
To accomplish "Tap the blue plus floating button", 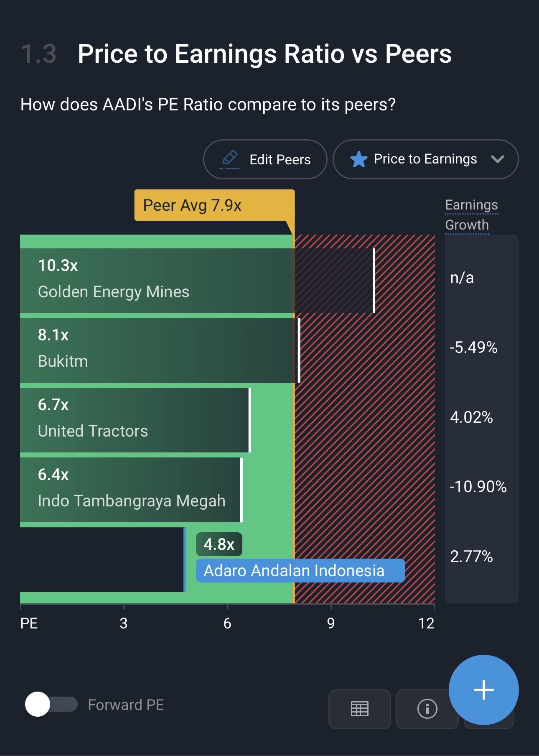I will tap(483, 690).
